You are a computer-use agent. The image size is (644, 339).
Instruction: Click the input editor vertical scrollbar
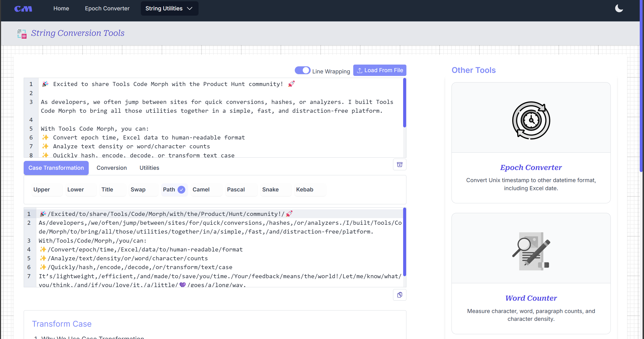pyautogui.click(x=404, y=103)
